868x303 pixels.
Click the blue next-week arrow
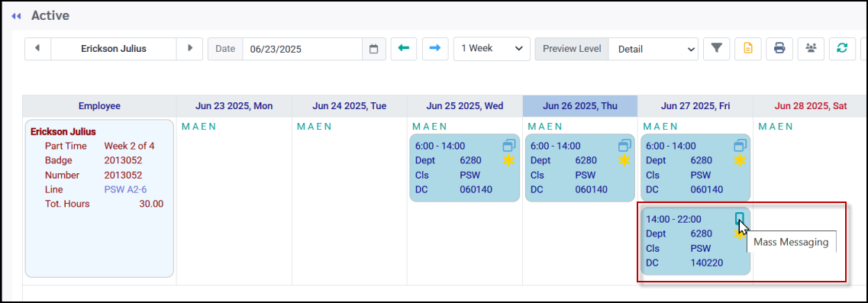(x=435, y=49)
